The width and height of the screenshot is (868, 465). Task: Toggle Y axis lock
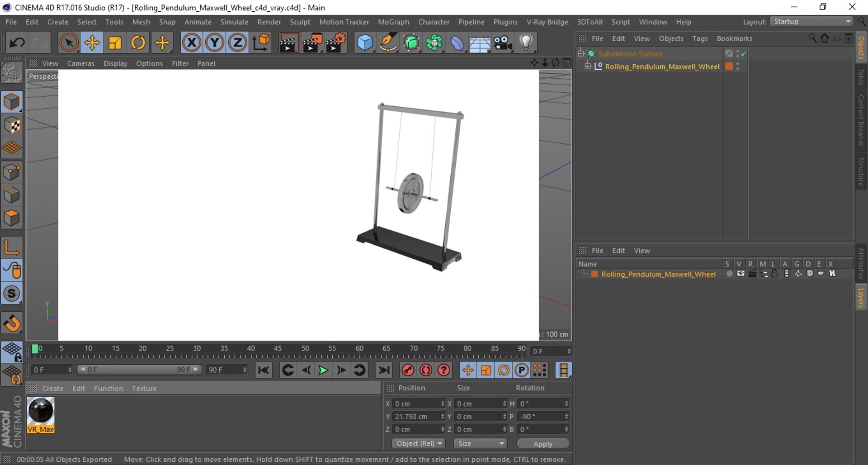pos(215,43)
